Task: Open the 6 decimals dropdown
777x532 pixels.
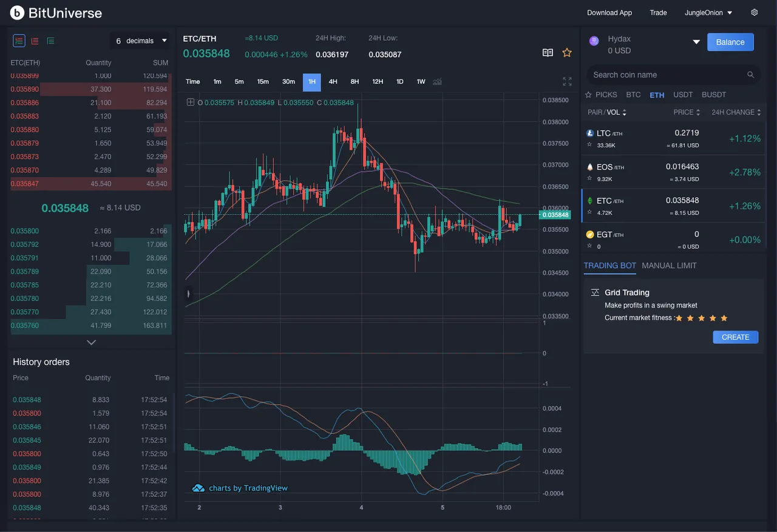Action: [141, 41]
